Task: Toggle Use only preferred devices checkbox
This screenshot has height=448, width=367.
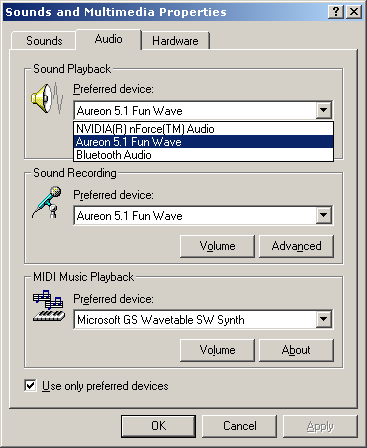Action: point(30,386)
